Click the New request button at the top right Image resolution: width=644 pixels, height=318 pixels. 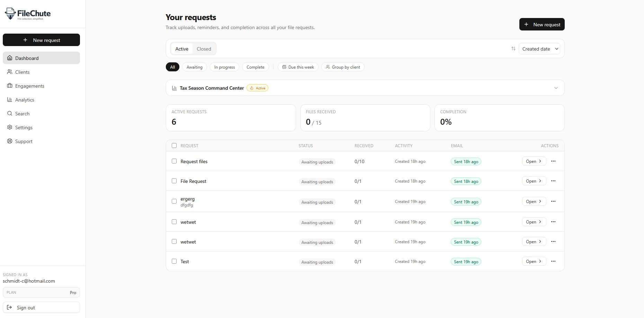542,24
